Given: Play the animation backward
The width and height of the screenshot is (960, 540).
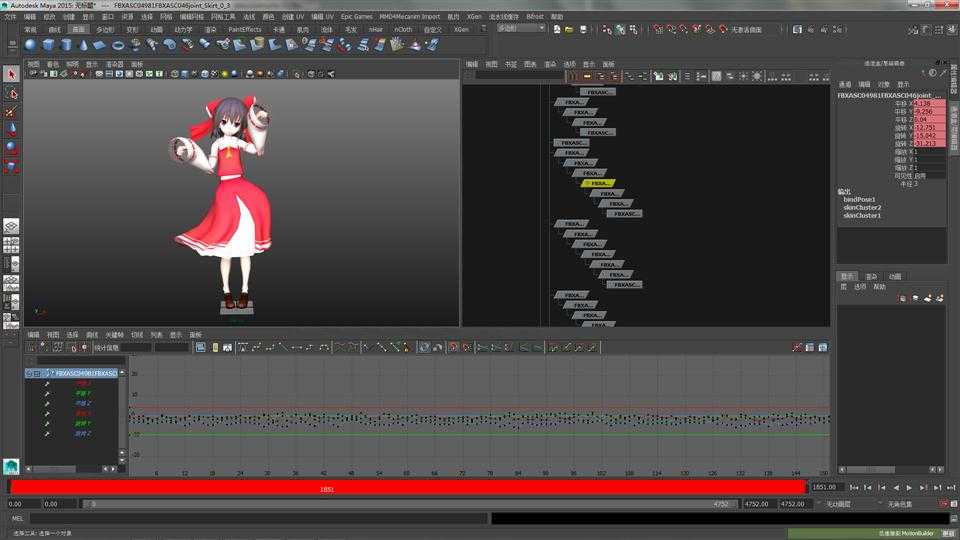Looking at the screenshot, I should pyautogui.click(x=896, y=487).
